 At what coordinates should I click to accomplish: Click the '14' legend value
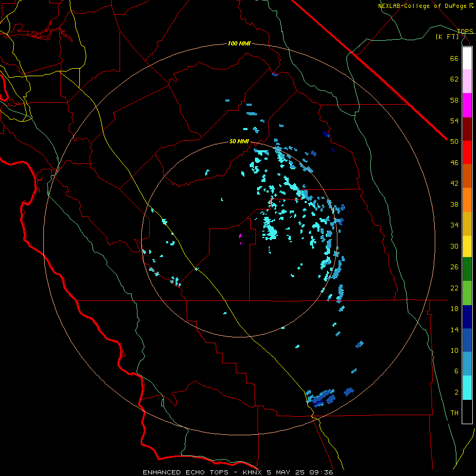coord(454,329)
